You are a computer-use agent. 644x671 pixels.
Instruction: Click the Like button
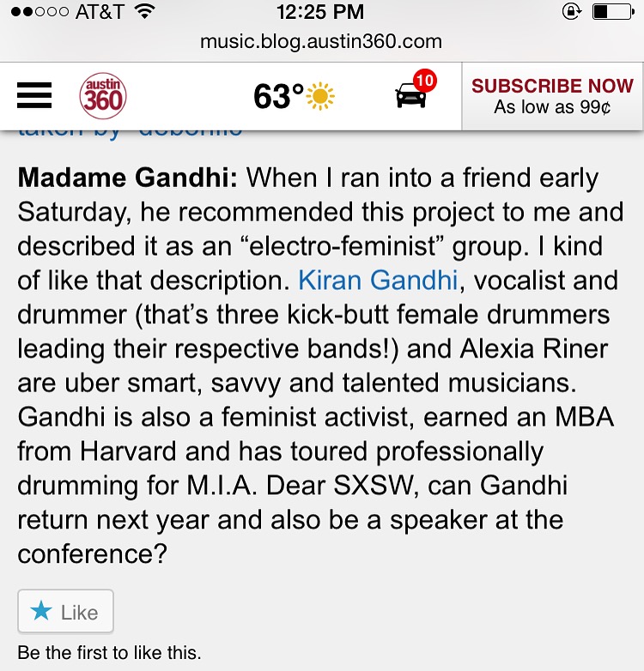(x=65, y=612)
